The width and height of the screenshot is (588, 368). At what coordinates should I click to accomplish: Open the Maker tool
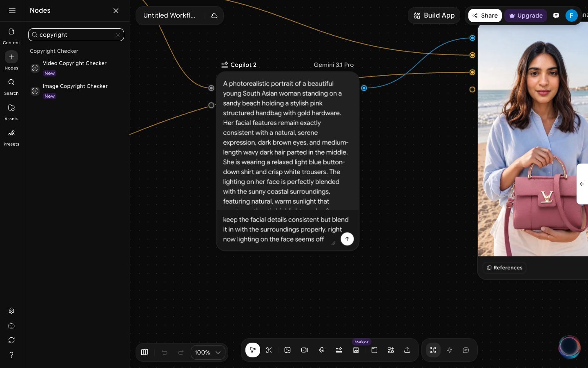click(356, 350)
